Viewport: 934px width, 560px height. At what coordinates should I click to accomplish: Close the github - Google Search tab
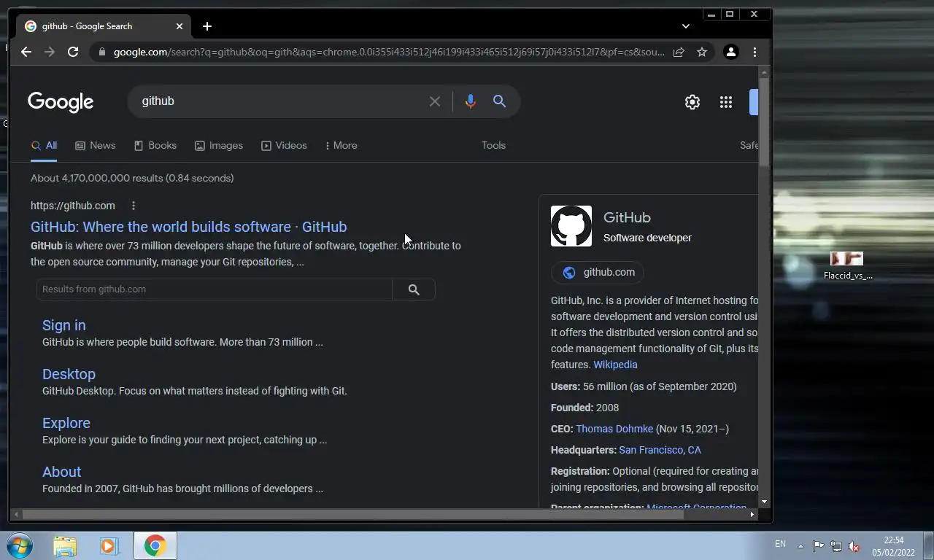click(x=180, y=26)
